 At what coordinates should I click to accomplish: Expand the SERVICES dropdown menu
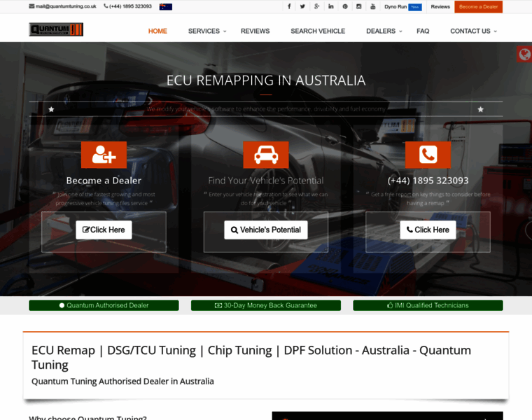207,31
